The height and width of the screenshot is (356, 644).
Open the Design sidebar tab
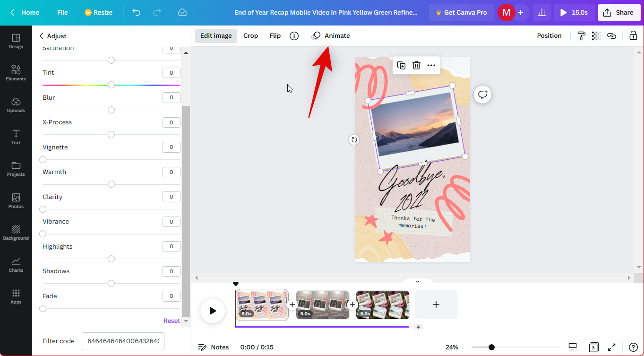pos(16,41)
